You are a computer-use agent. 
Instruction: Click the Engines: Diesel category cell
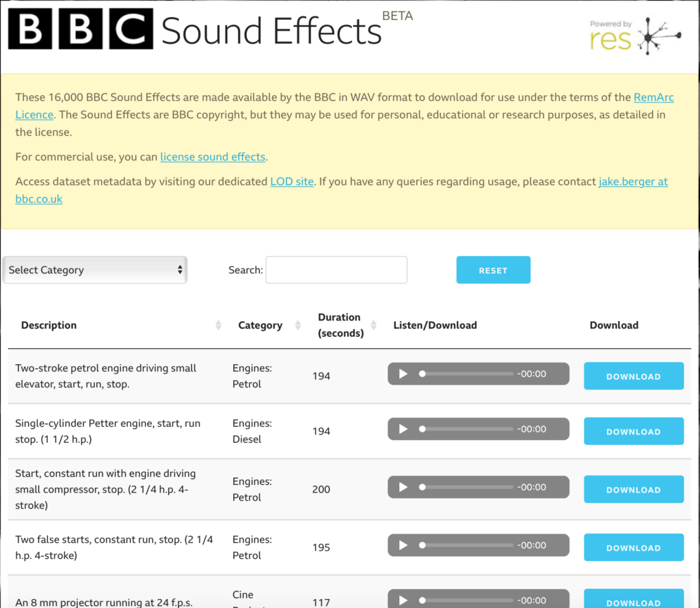pos(252,431)
